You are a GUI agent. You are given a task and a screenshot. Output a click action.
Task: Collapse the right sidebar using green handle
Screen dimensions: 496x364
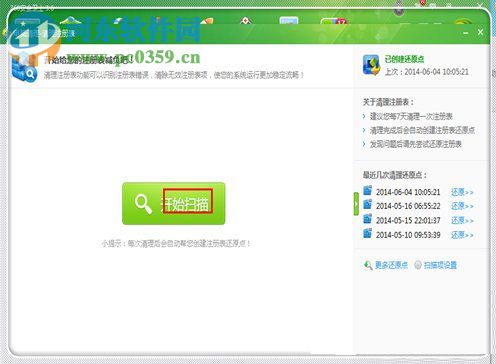(x=356, y=204)
